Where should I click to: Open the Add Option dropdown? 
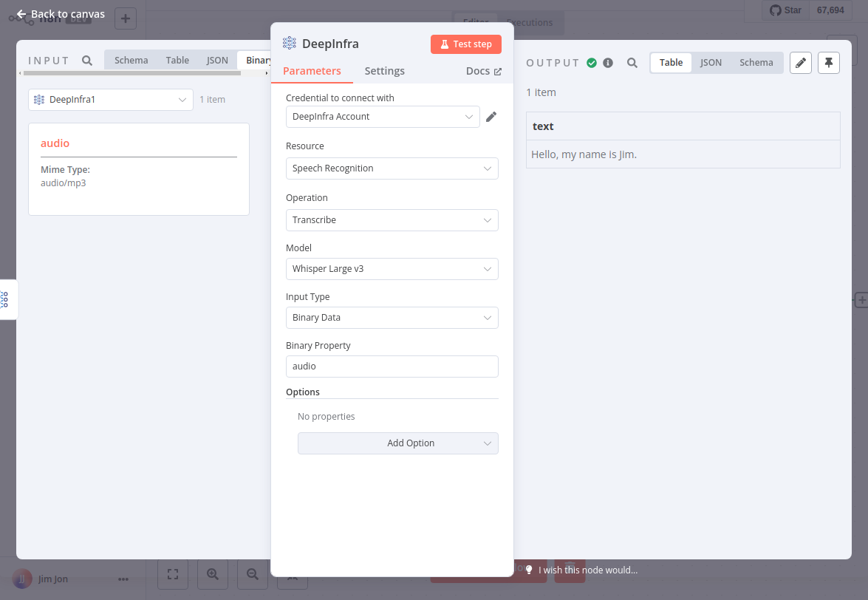tap(398, 443)
